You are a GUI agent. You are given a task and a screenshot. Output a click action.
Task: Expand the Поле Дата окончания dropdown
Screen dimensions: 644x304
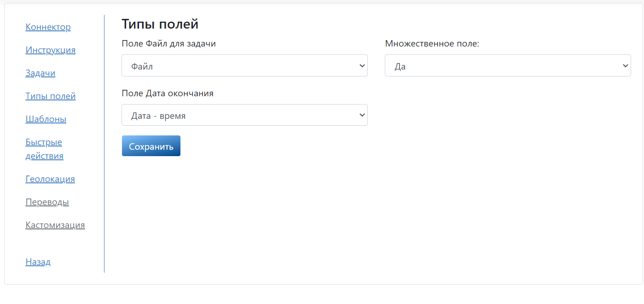point(244,115)
